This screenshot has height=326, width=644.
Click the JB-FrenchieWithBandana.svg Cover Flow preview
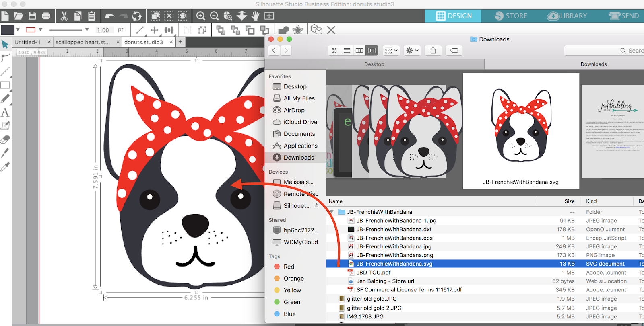click(521, 131)
